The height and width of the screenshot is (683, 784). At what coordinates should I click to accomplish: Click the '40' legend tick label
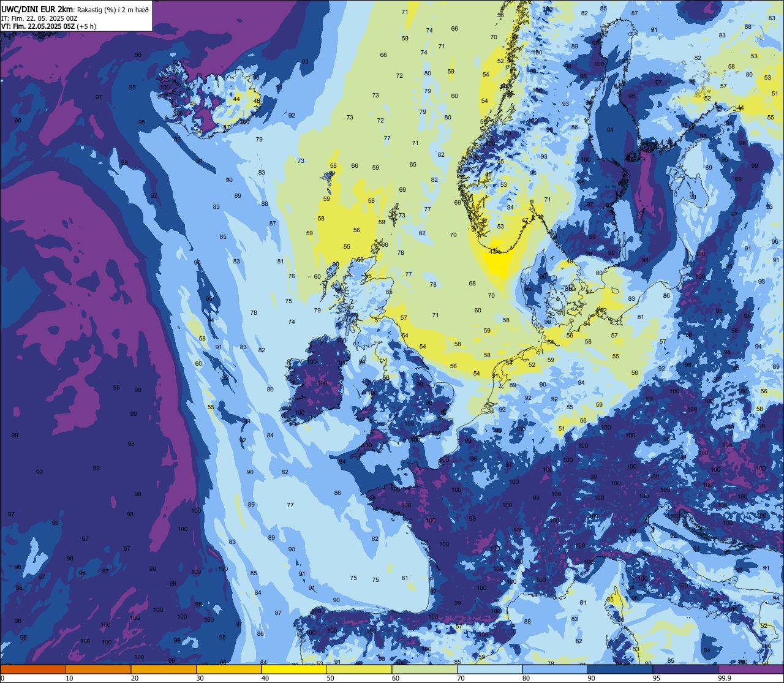tap(265, 678)
